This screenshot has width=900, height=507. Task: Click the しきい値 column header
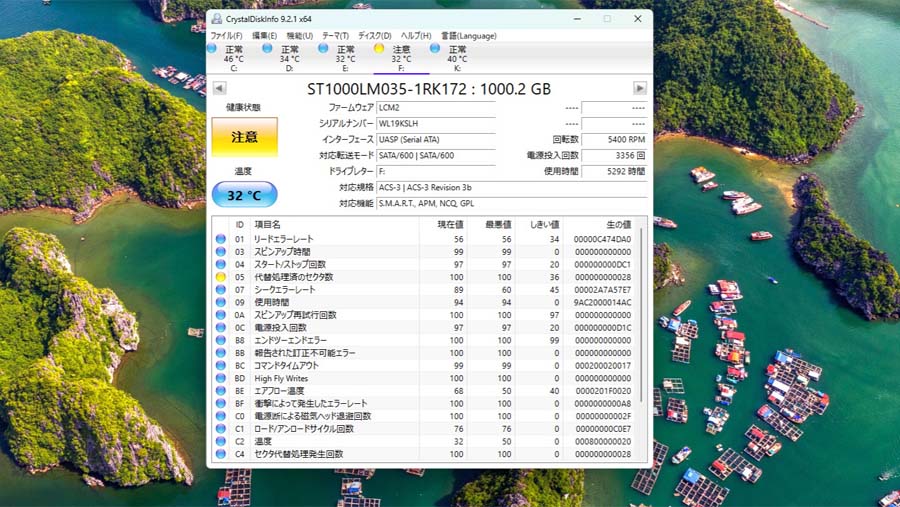[538, 225]
